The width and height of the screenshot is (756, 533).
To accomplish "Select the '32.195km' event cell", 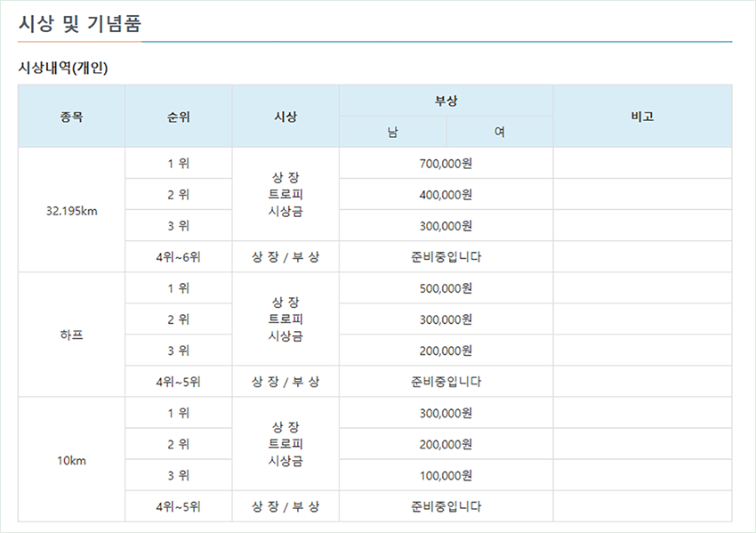I will click(71, 210).
